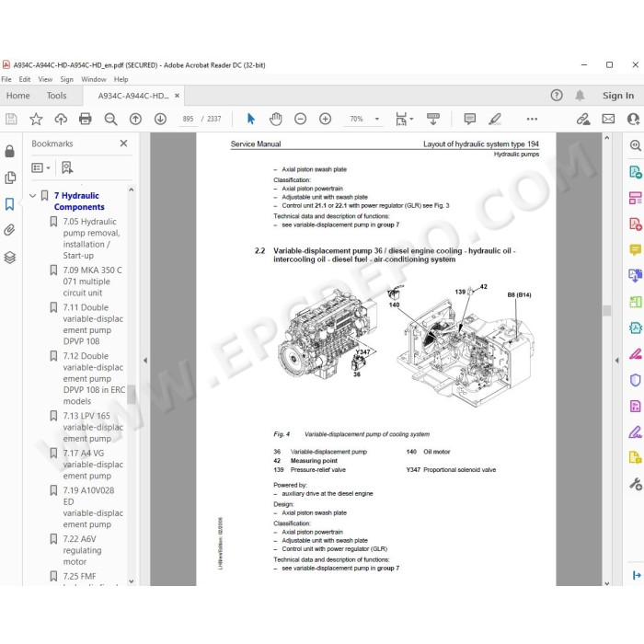
Task: Show security settings lock icon
Action: [9, 151]
